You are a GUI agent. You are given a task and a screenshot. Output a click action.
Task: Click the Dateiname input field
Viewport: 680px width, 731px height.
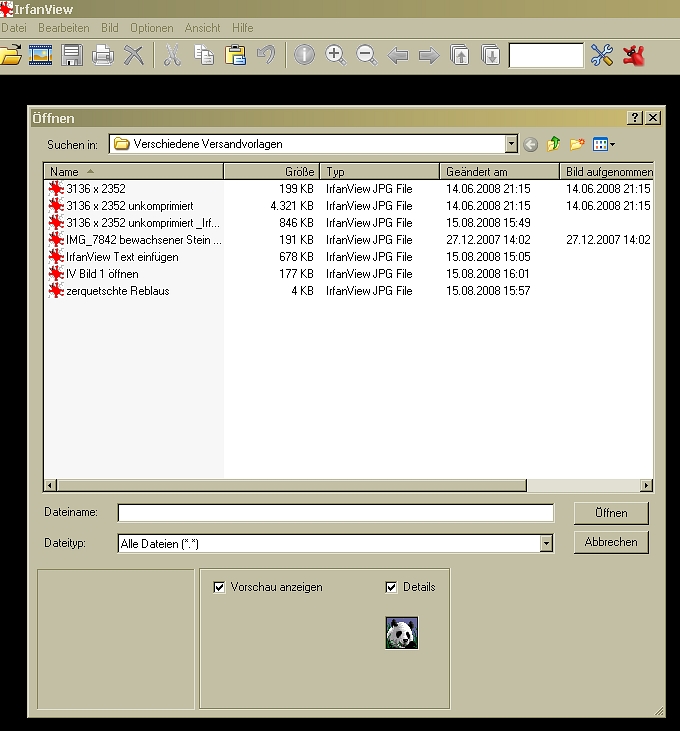point(336,513)
